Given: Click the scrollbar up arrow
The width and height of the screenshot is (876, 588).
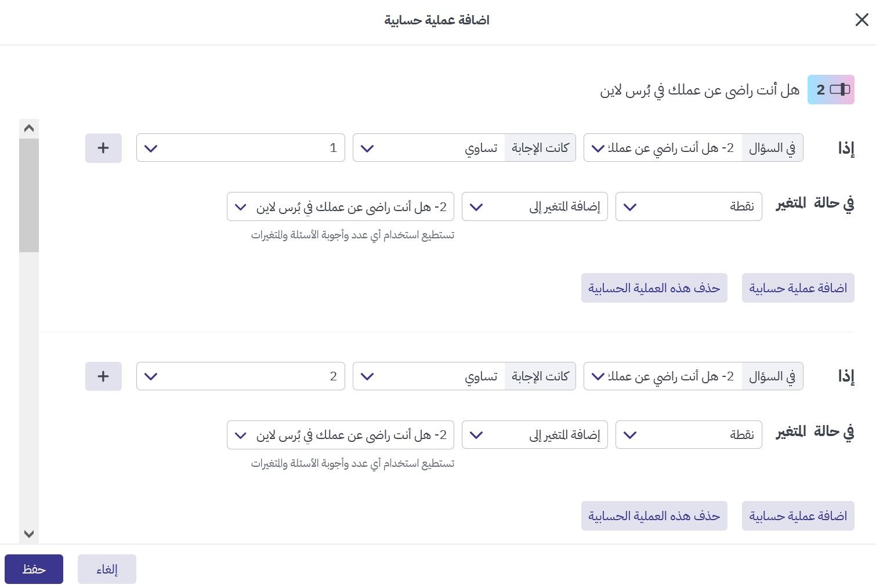Looking at the screenshot, I should coord(29,128).
